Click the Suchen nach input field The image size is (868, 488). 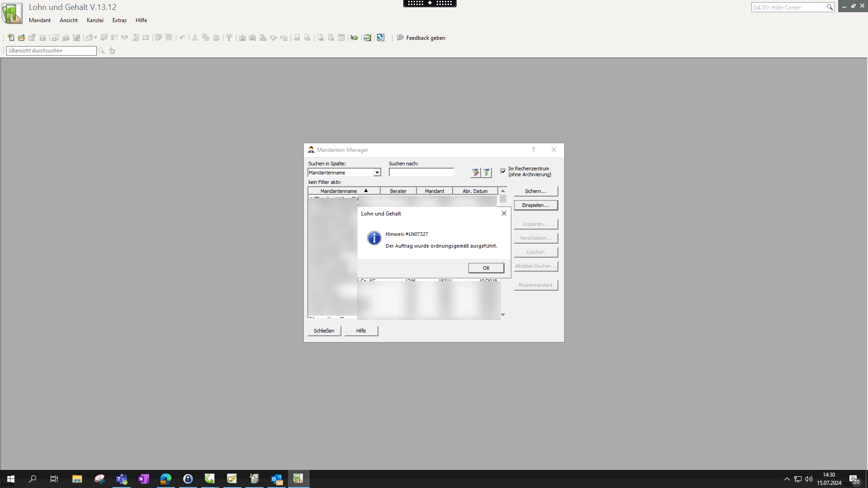coord(421,173)
